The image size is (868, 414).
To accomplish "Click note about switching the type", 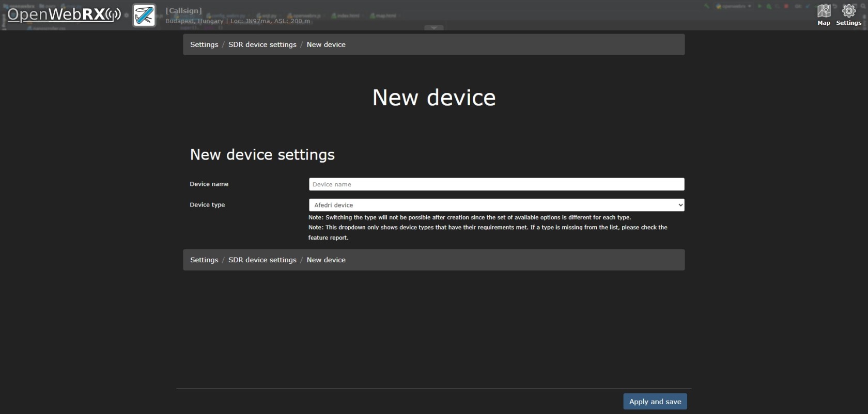I will [470, 217].
